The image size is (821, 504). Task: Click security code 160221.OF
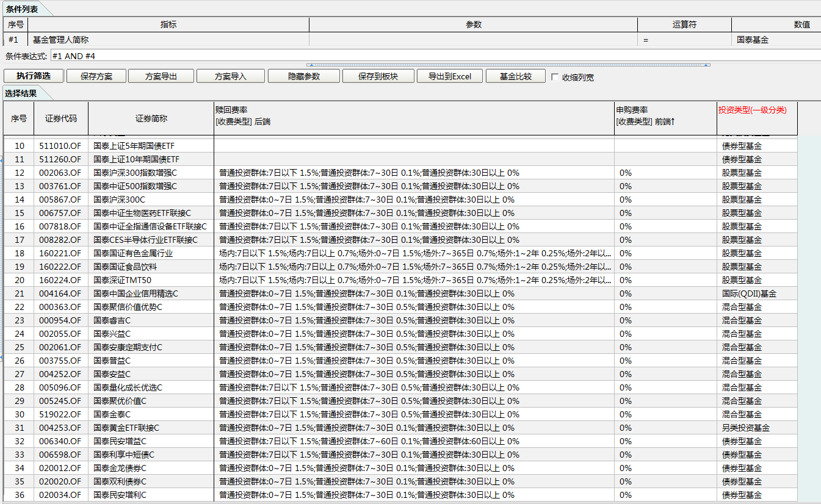pyautogui.click(x=60, y=253)
